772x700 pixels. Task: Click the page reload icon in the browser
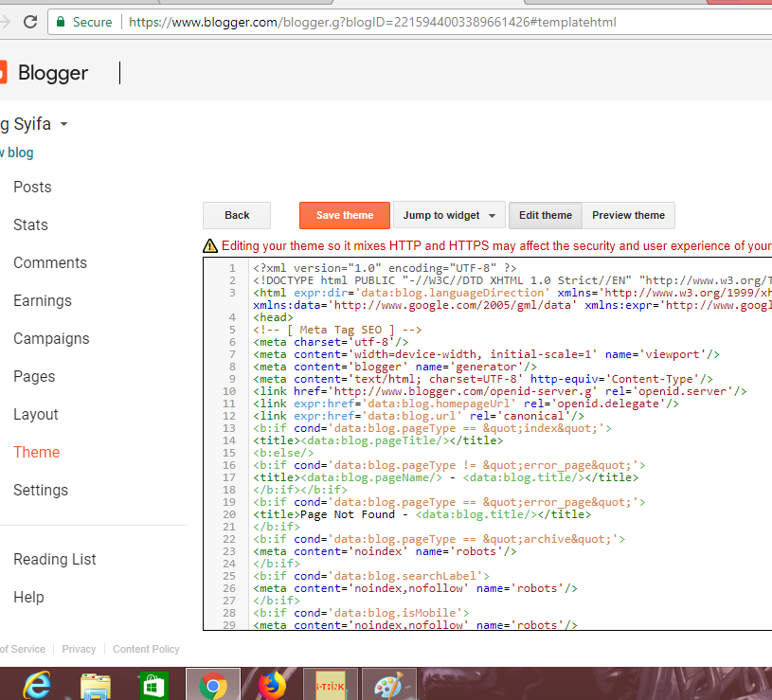(x=29, y=21)
